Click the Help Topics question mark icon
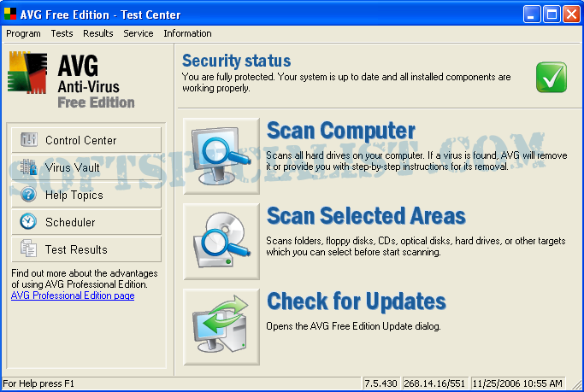The width and height of the screenshot is (584, 392). [x=29, y=195]
